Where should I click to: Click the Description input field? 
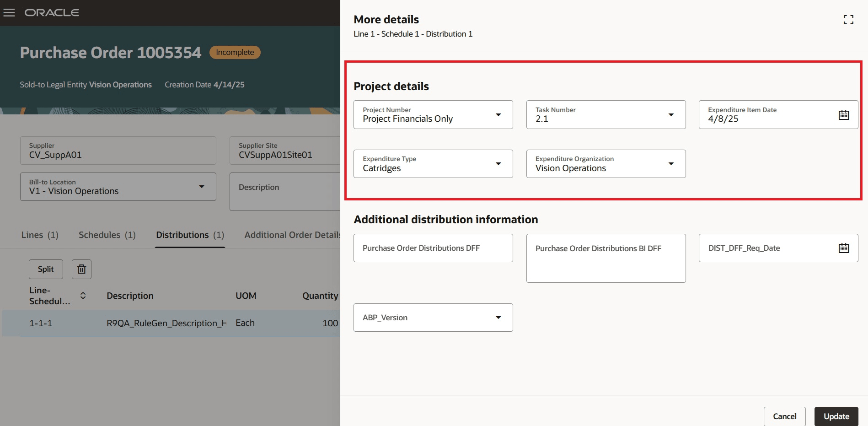[285, 192]
